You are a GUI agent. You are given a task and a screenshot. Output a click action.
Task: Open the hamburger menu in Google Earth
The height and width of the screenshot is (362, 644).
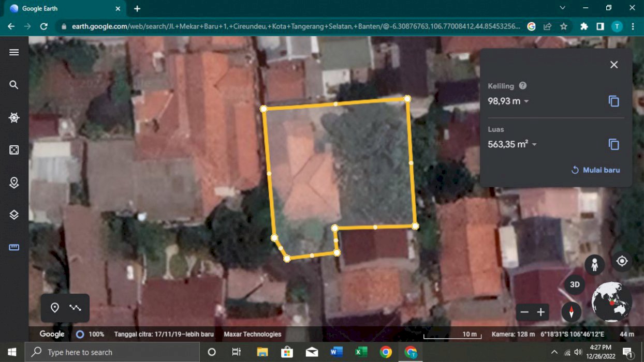(14, 52)
